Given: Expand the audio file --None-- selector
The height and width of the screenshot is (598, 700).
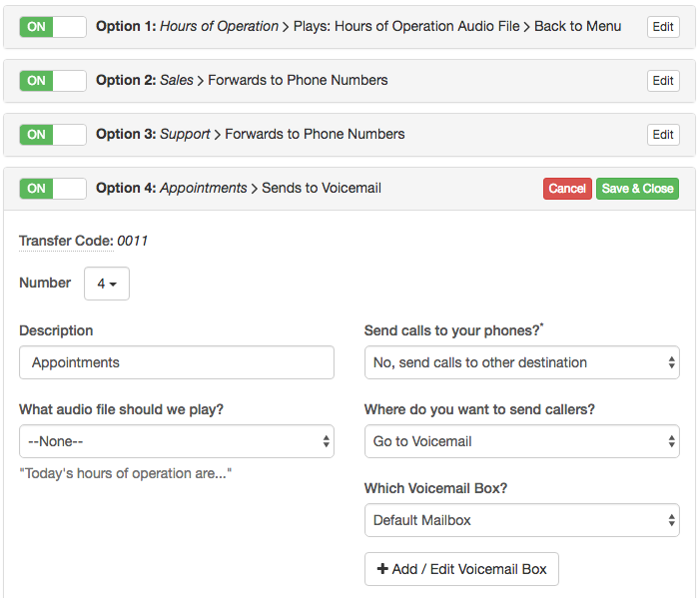Looking at the screenshot, I should point(177,441).
